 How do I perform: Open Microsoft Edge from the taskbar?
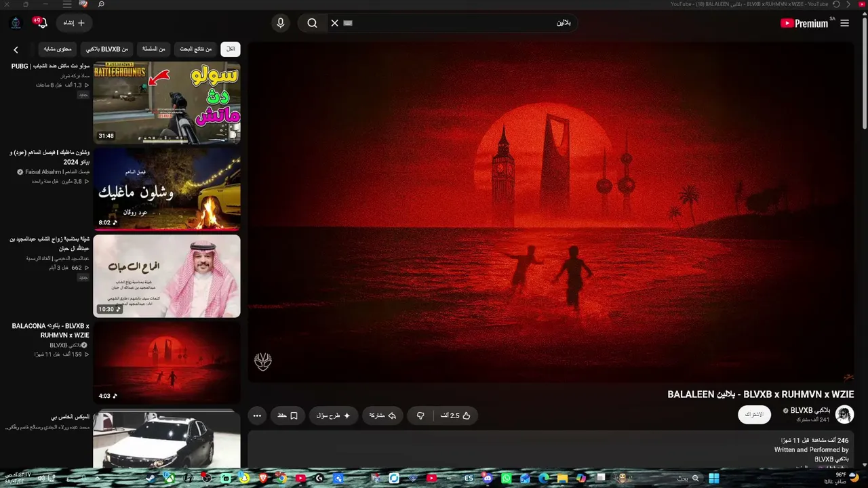click(544, 479)
